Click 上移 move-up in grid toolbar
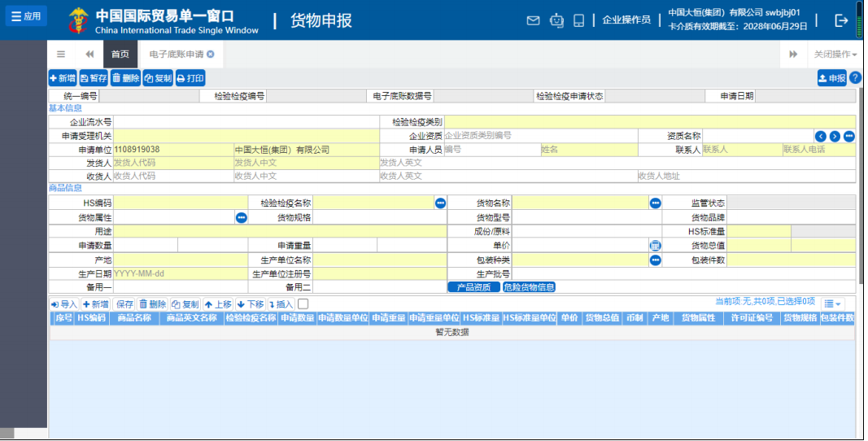 pos(218,304)
